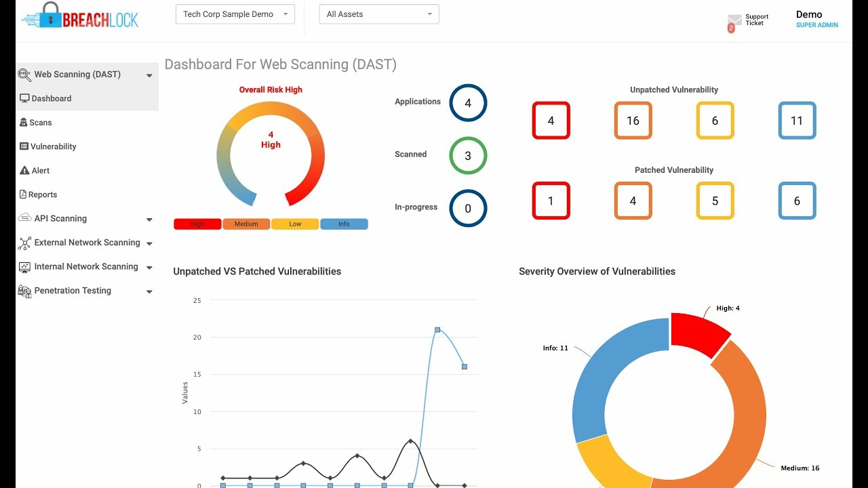Image resolution: width=868 pixels, height=488 pixels.
Task: Open the Support Ticket envelope icon
Action: point(736,21)
